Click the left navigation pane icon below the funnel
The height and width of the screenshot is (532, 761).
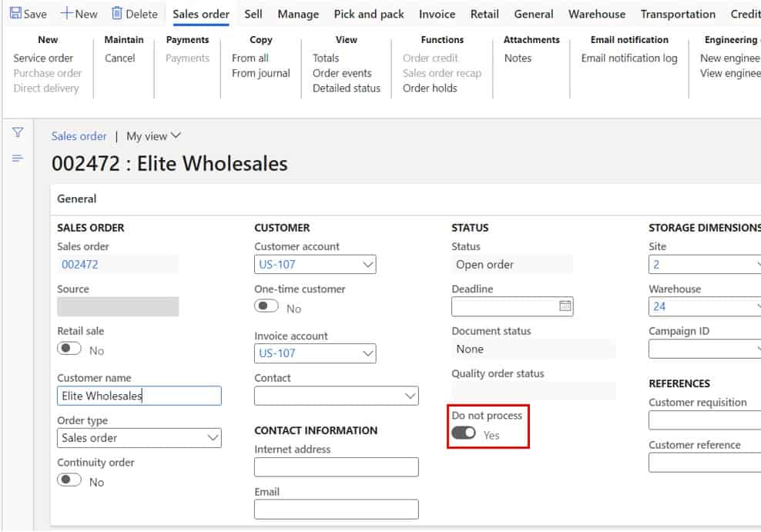click(17, 158)
